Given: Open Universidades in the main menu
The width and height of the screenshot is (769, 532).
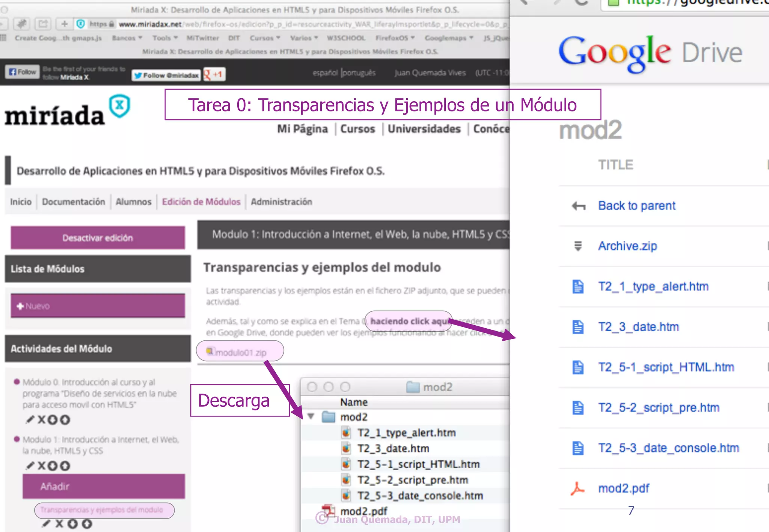Looking at the screenshot, I should (424, 129).
